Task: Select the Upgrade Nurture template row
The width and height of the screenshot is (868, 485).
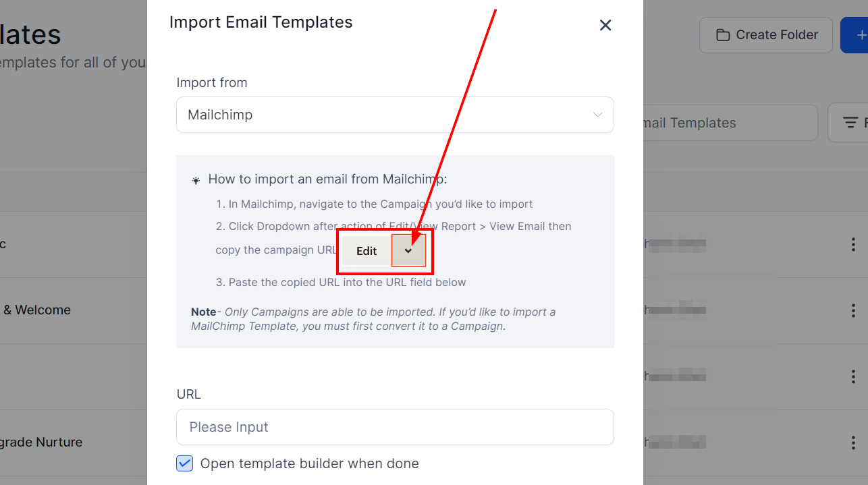Action: pyautogui.click(x=41, y=443)
